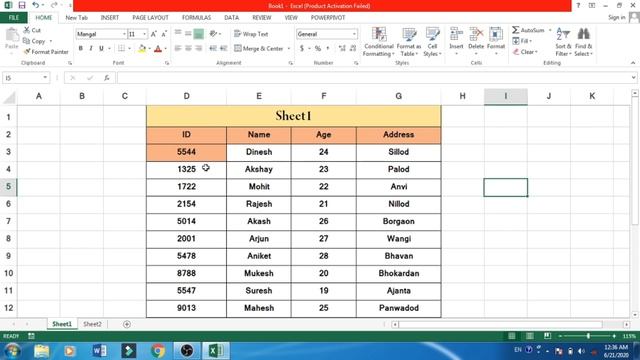Collapse the ribbon with the arrow
Viewport: 640px width, 360px height.
coord(633,63)
